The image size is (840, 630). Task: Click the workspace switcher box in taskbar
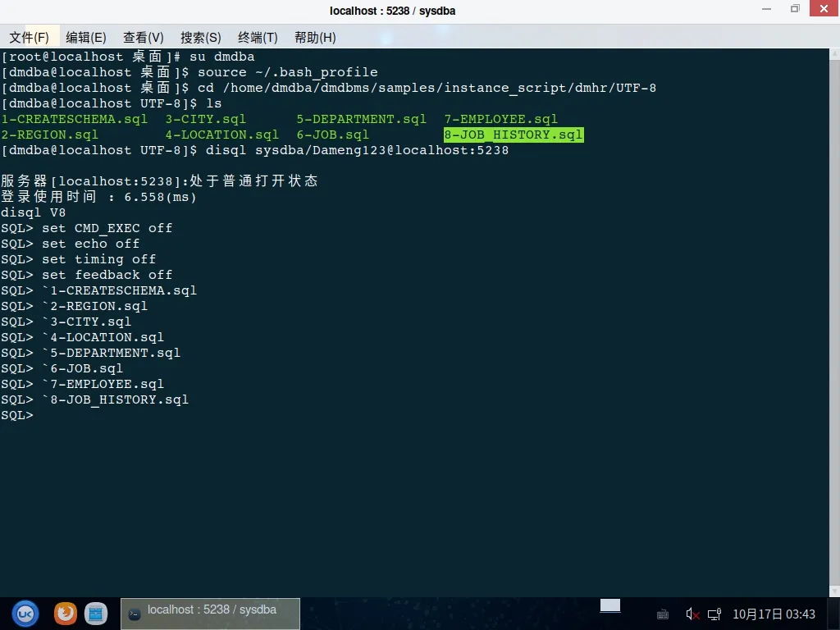tap(609, 606)
